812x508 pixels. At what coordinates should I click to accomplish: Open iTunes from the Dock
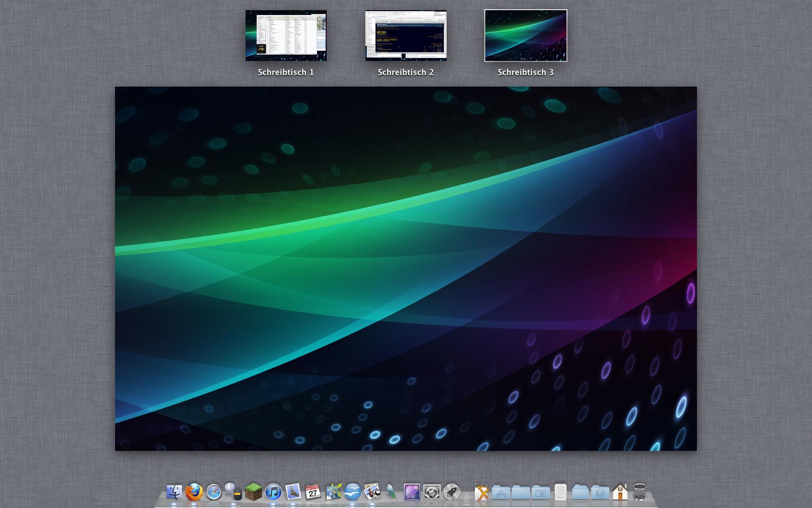coord(273,492)
